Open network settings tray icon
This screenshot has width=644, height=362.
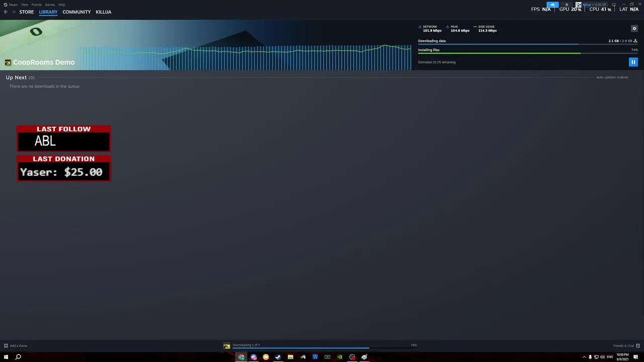pos(596,357)
